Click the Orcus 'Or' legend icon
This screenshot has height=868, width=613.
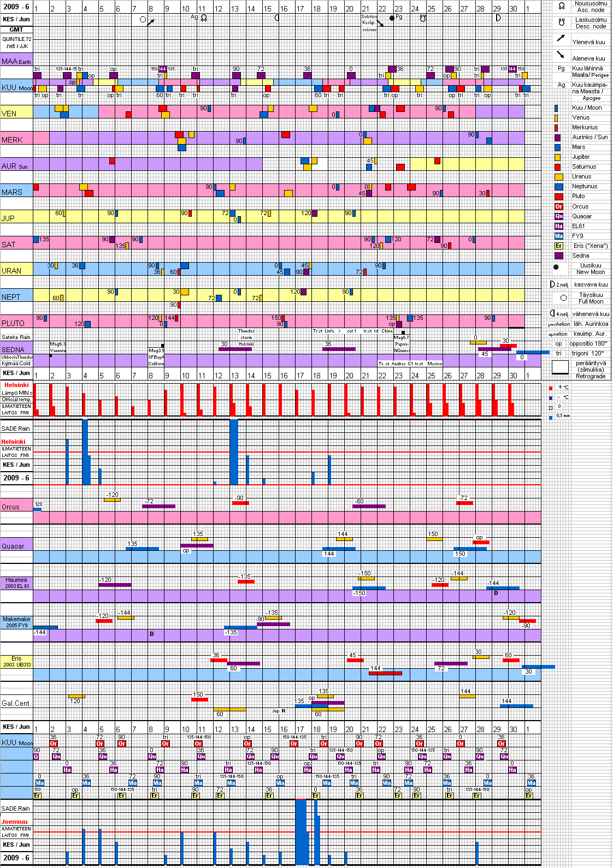pos(558,206)
